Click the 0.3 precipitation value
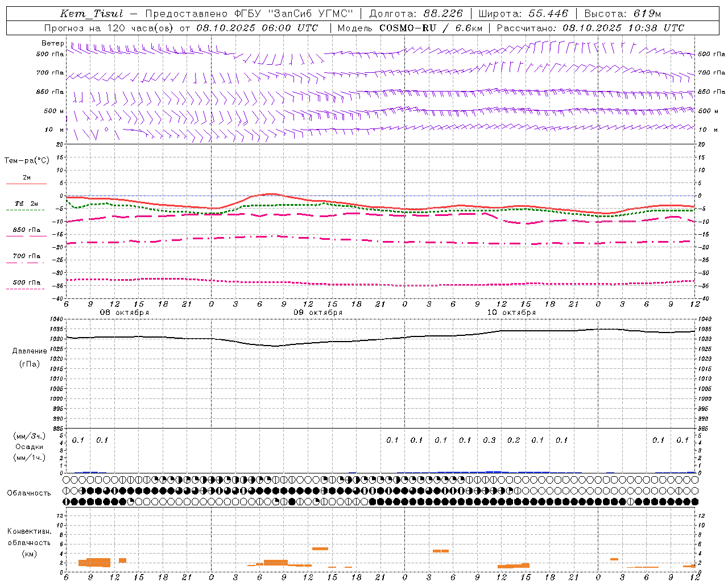The width and height of the screenshot is (728, 582). [489, 440]
